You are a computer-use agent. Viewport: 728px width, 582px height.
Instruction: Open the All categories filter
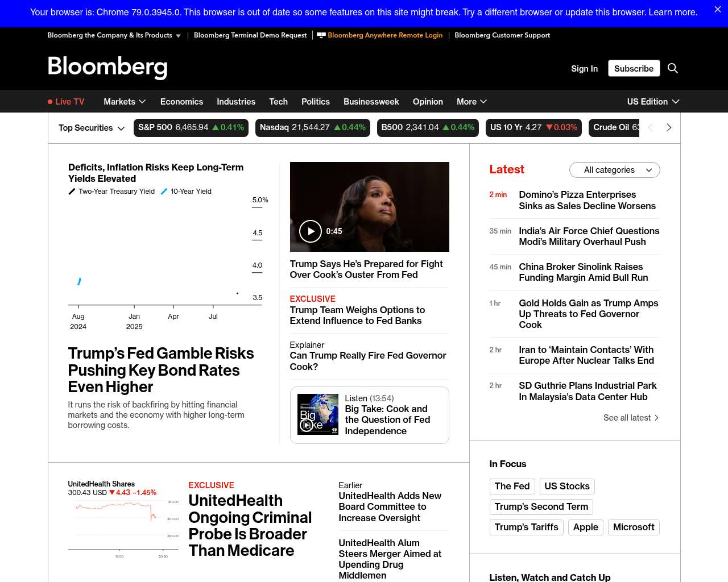[615, 170]
